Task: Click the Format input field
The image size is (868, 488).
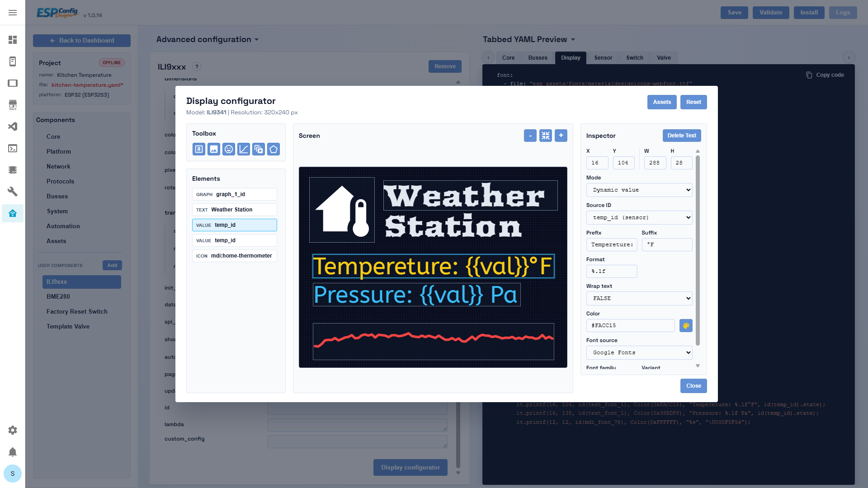Action: 612,271
